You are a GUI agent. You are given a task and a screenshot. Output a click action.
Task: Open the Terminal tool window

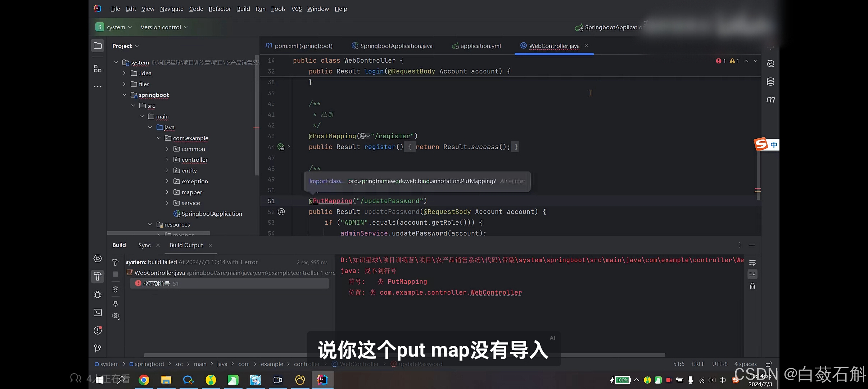[98, 312]
